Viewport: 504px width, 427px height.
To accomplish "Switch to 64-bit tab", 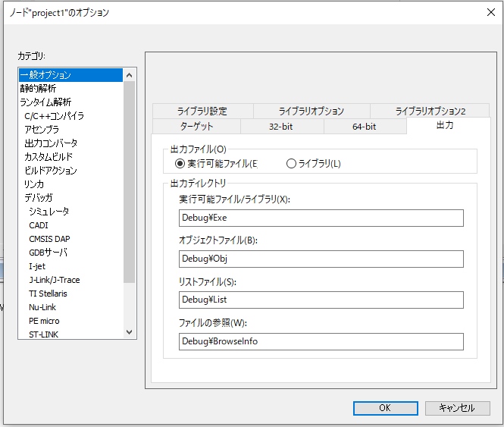I will point(365,126).
